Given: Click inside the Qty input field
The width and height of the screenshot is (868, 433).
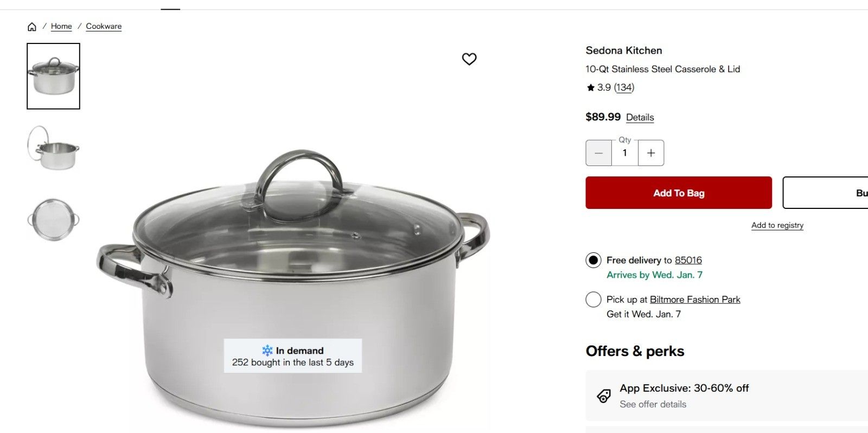Looking at the screenshot, I should tap(624, 153).
